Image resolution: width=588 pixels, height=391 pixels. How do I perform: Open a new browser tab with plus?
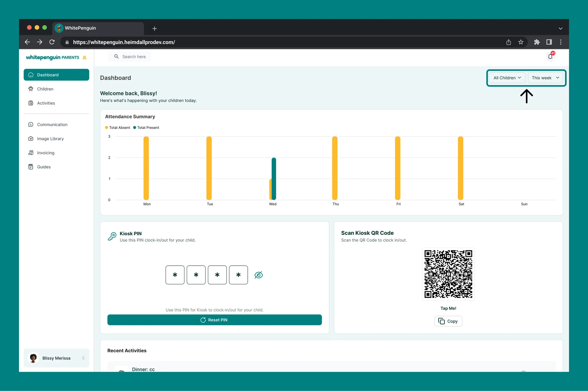click(155, 28)
